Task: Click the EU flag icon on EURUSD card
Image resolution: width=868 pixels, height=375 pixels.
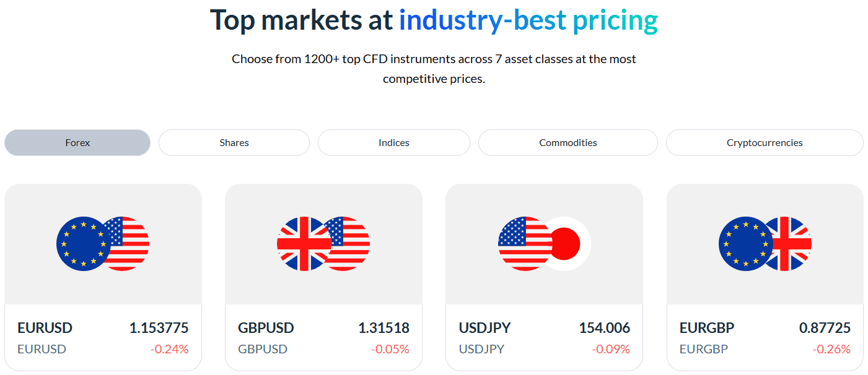Action: tap(82, 244)
